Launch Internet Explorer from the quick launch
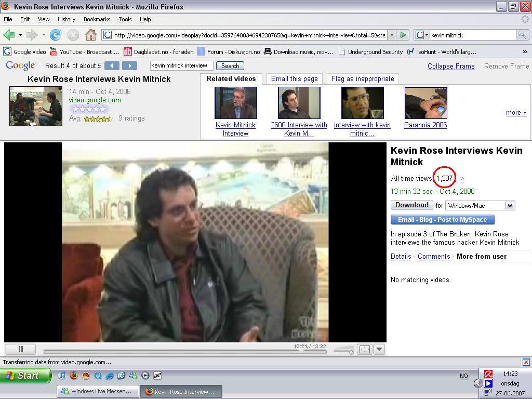The height and width of the screenshot is (399, 532). pos(110,375)
